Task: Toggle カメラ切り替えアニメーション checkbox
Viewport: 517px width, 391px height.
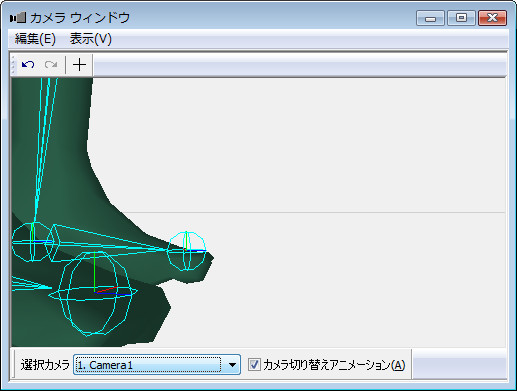Action: [254, 364]
